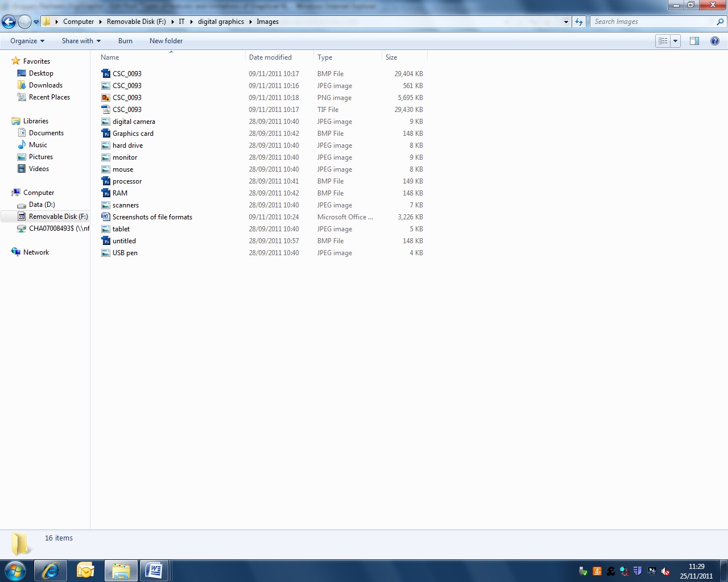
Task: Open the recent locations dropdown arrow
Action: pyautogui.click(x=36, y=22)
